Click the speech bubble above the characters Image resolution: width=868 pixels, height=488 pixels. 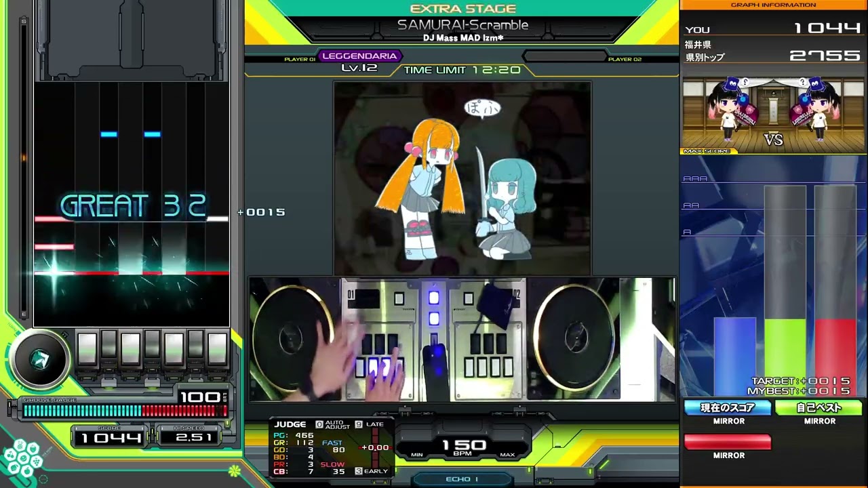482,108
